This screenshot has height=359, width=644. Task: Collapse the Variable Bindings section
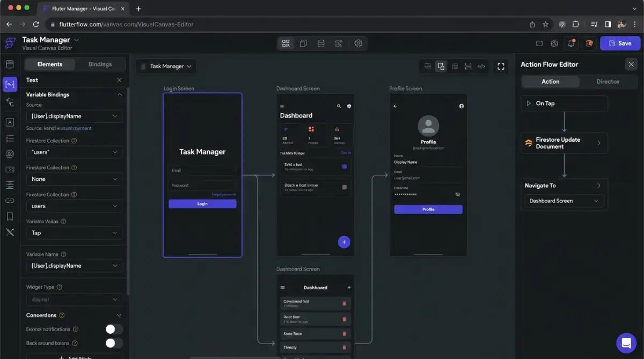[119, 94]
